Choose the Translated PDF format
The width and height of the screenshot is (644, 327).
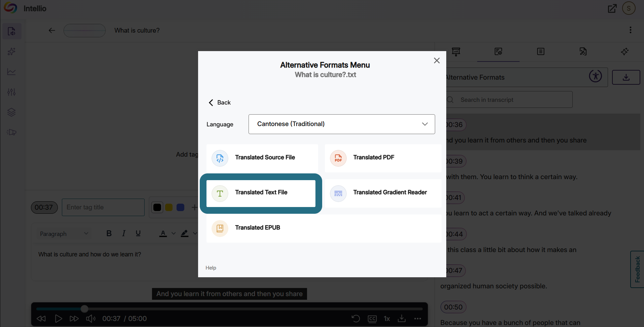click(383, 158)
